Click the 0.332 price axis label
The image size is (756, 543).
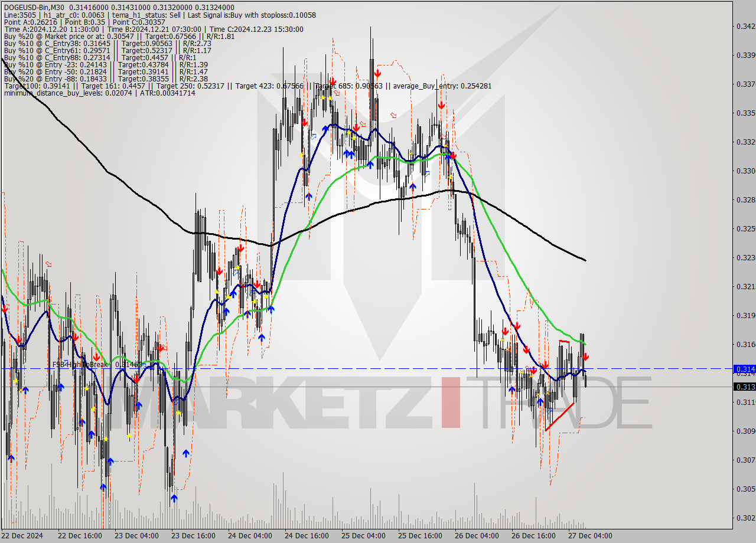(745, 142)
